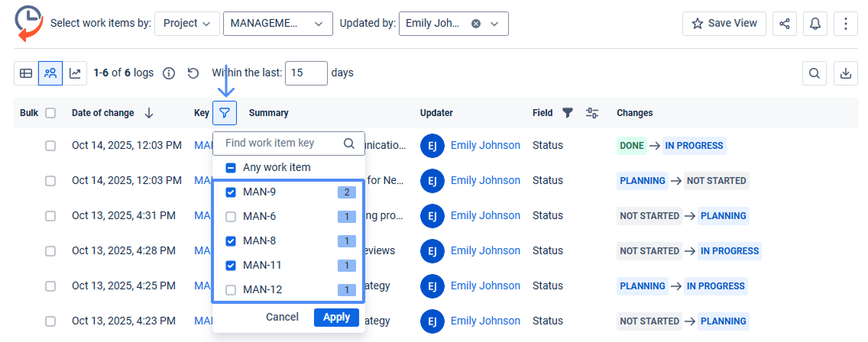Cancel the work item filter popup

coord(282,317)
